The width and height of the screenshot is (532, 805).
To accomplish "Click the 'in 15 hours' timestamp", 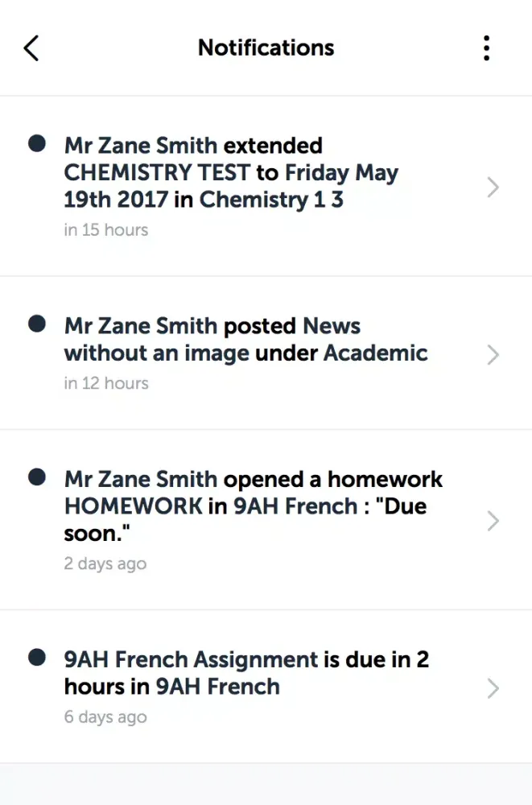I will 106,230.
